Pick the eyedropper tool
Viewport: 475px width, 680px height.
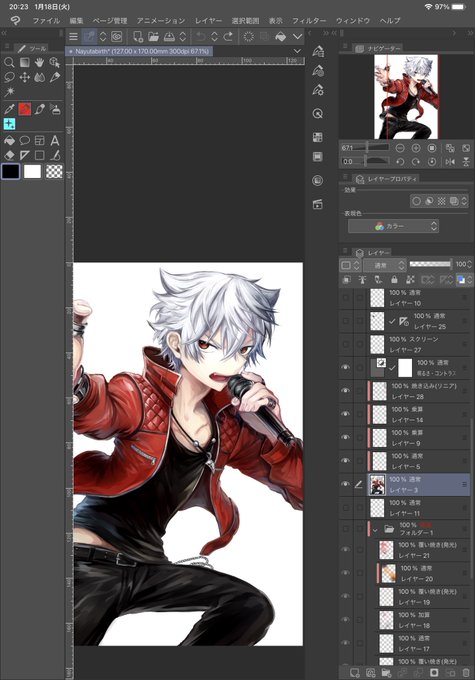click(x=9, y=109)
